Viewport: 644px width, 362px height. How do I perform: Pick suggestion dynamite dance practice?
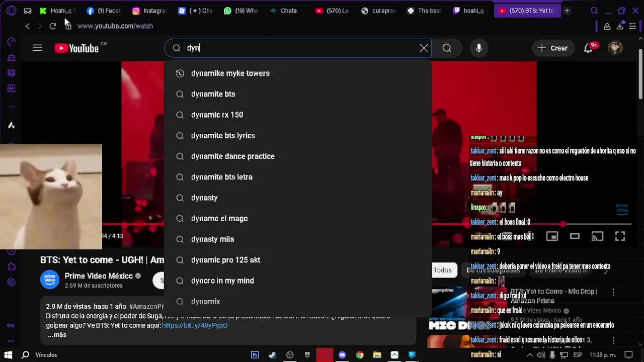298,156
